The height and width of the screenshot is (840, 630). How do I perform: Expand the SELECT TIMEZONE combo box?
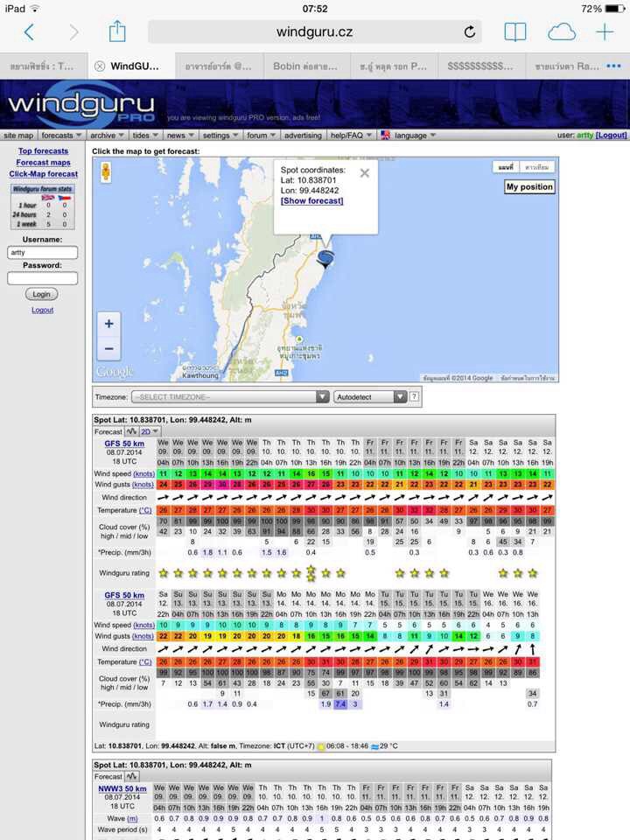pyautogui.click(x=230, y=397)
